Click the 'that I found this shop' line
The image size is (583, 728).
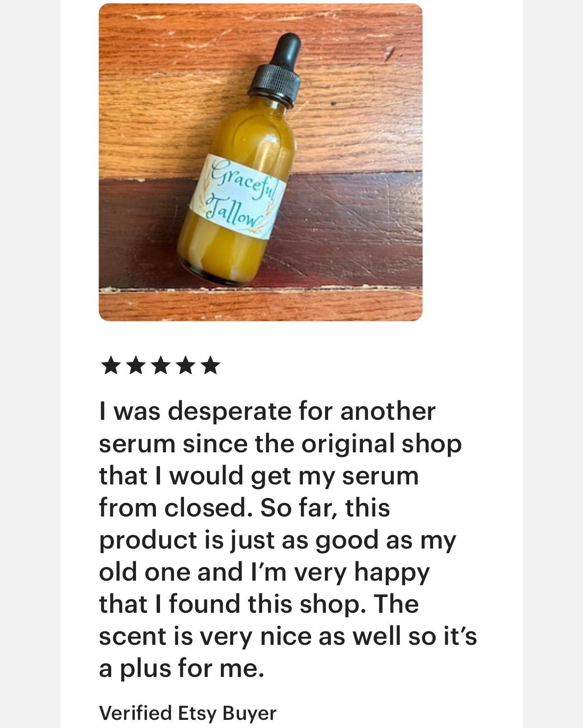[x=259, y=605]
